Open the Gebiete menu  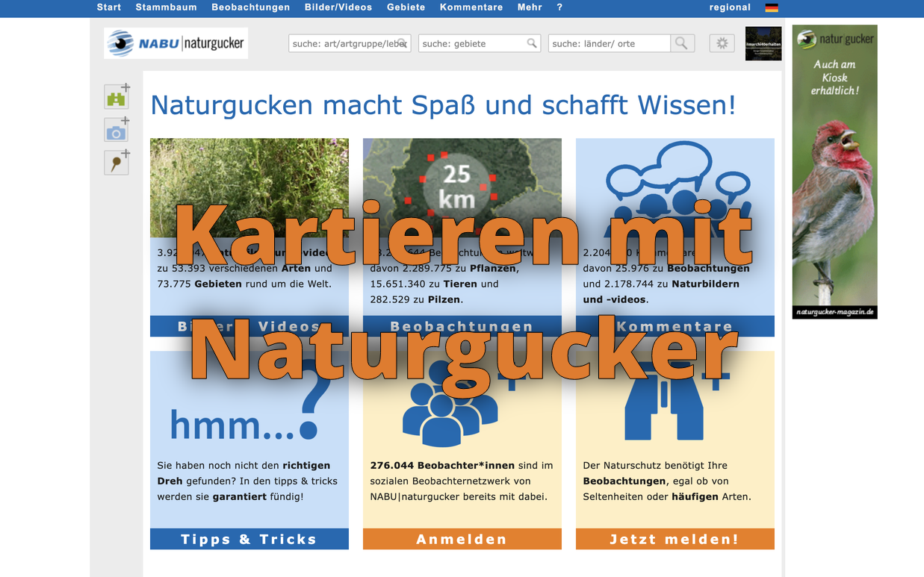(406, 7)
